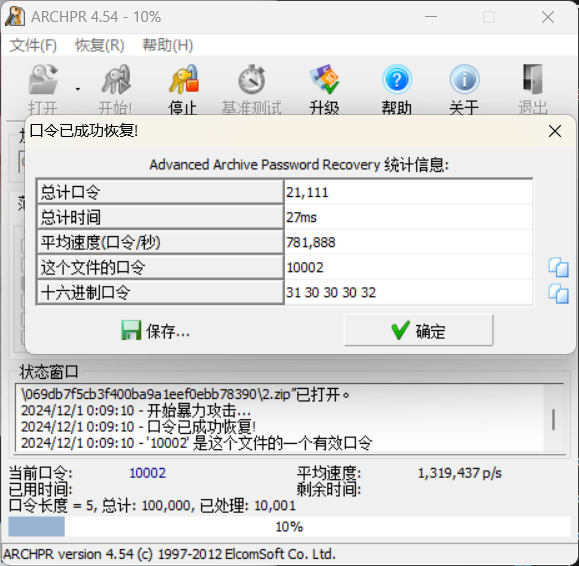The height and width of the screenshot is (566, 579).
Task: Open the 帮助(H) menu
Action: coord(168,45)
